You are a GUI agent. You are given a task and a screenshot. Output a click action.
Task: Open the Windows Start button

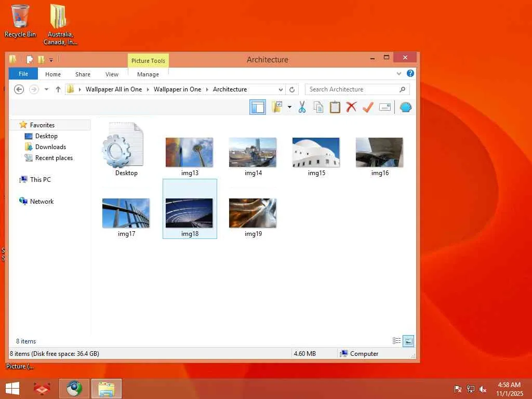click(x=12, y=389)
